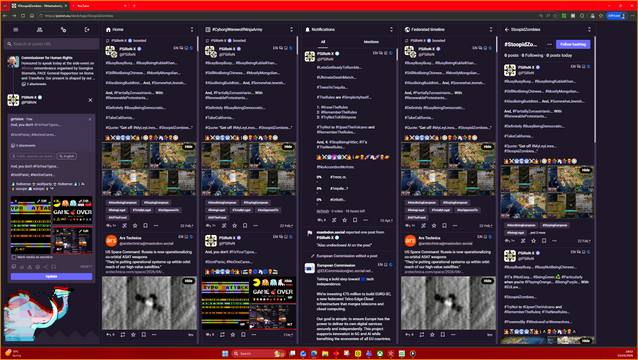Screen dimensions: 638x360
Task: Focus the Search or paste URL field
Action: coord(51,44)
